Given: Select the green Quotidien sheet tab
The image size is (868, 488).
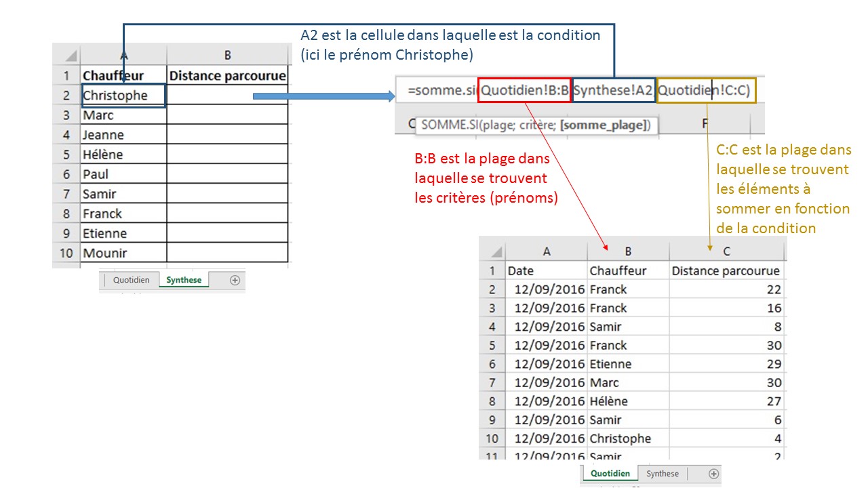Looking at the screenshot, I should (x=610, y=474).
